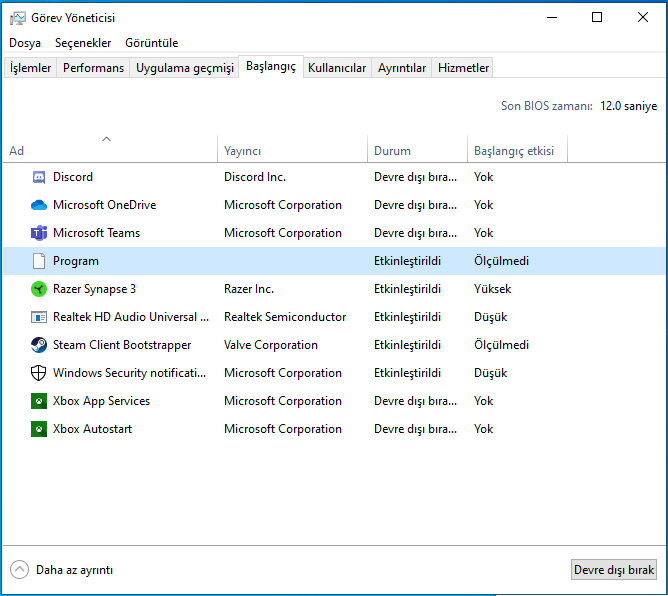The width and height of the screenshot is (668, 596).
Task: Select the Razer Synapse 3 entry
Action: coord(94,289)
